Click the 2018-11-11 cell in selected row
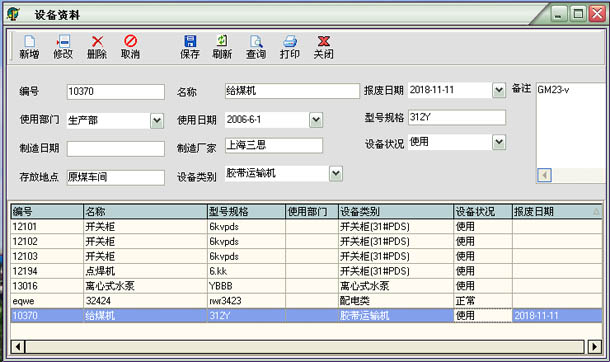This screenshot has width=610, height=362. tap(557, 315)
